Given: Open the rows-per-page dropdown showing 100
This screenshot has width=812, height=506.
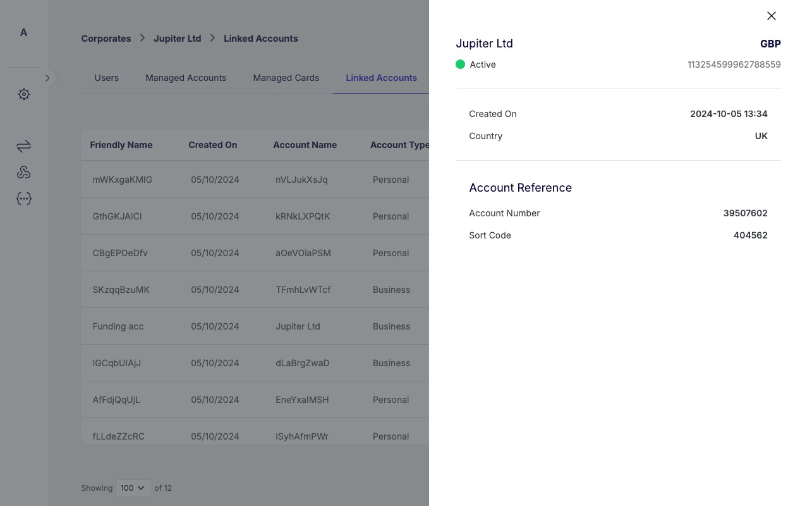Looking at the screenshot, I should (x=133, y=488).
